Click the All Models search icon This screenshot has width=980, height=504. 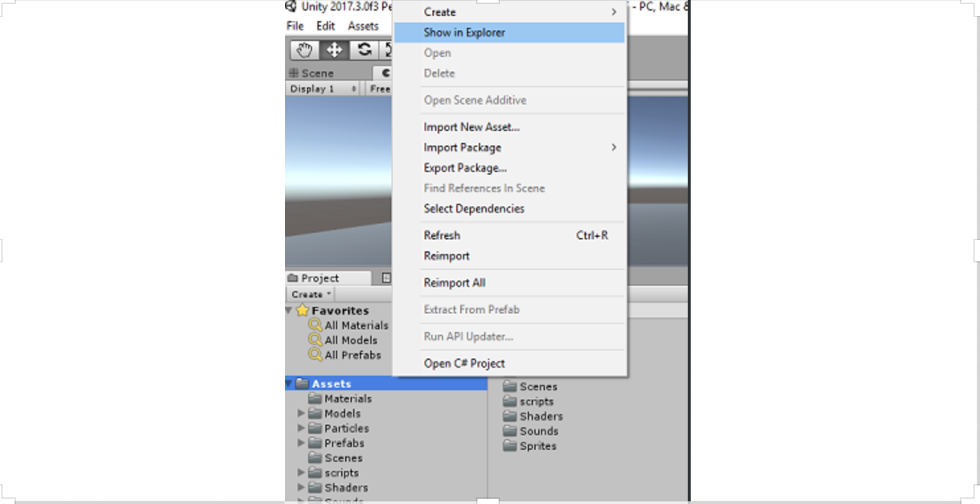coord(315,340)
